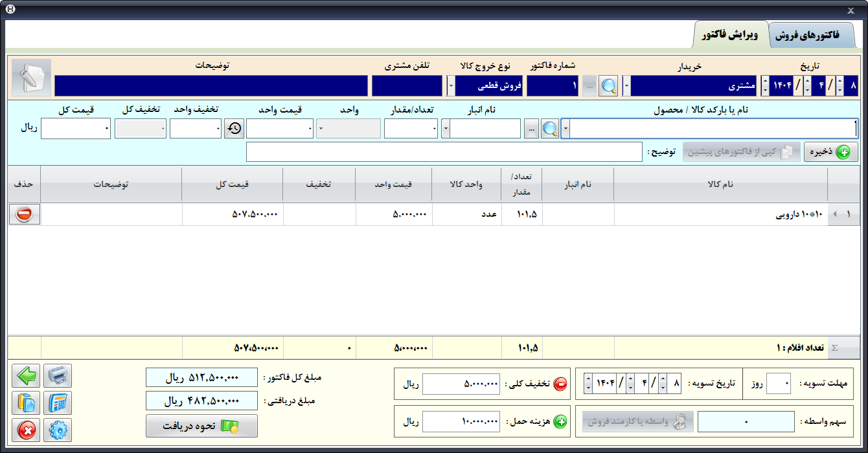This screenshot has width=868, height=453.
Task: Click the قیمت کل total price input
Action: [76, 129]
